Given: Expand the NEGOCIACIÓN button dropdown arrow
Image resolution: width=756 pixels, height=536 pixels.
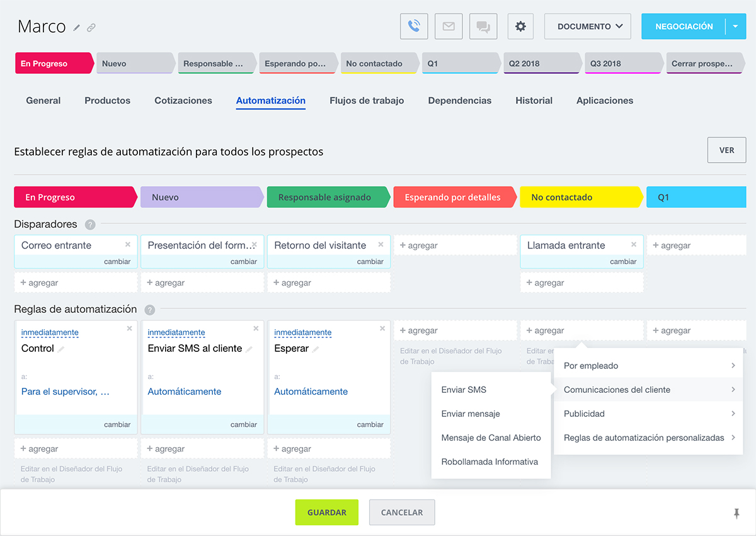Looking at the screenshot, I should (x=735, y=26).
